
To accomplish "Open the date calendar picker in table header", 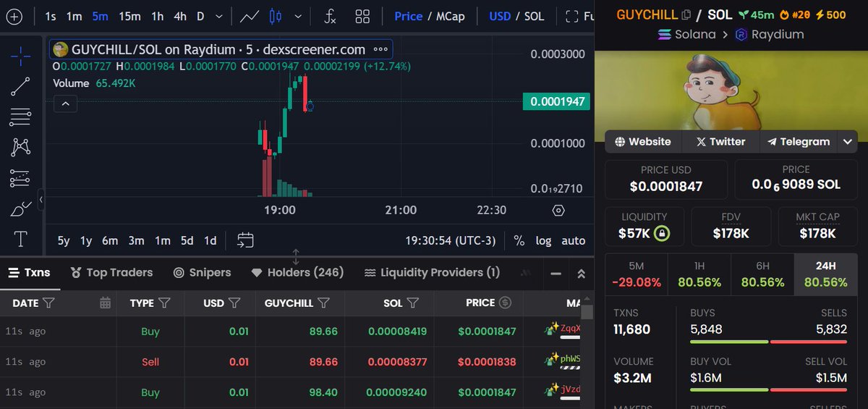I will click(x=106, y=303).
